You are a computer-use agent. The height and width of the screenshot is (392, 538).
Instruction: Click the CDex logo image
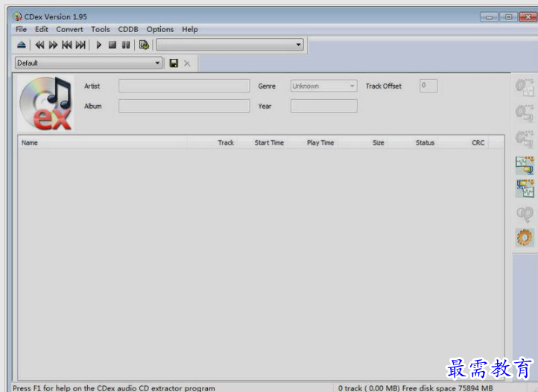(45, 104)
